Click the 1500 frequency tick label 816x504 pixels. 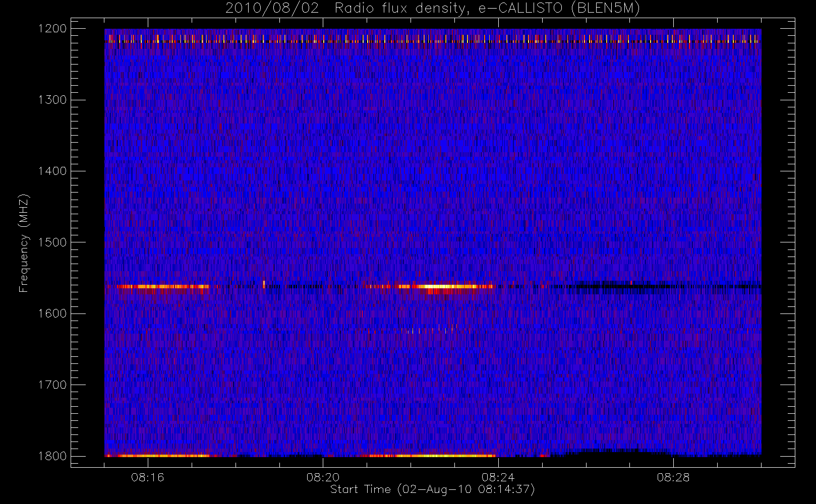(52, 242)
